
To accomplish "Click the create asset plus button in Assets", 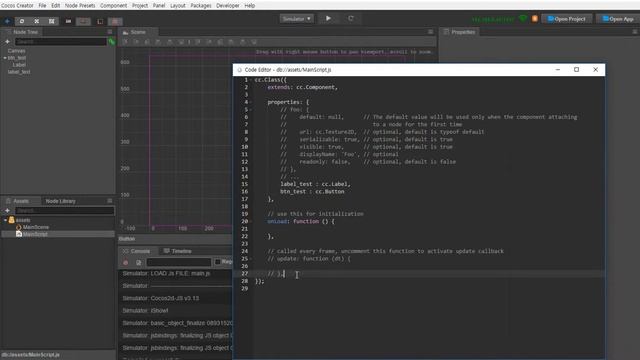I will point(7,211).
